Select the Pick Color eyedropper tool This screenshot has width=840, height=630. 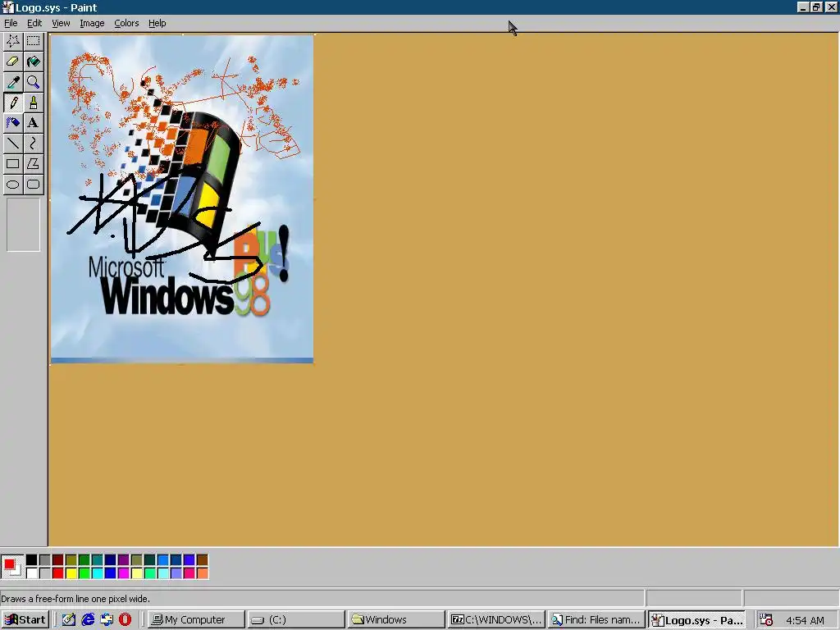[13, 82]
